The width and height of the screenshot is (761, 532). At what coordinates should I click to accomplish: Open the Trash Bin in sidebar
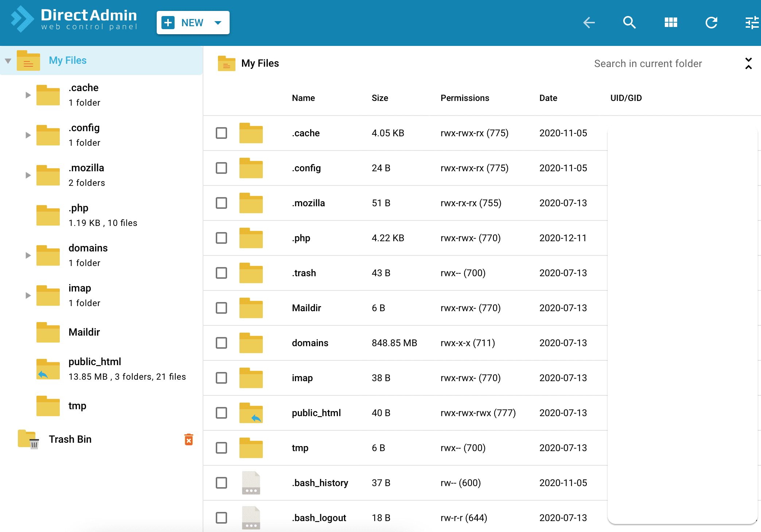pyautogui.click(x=70, y=439)
